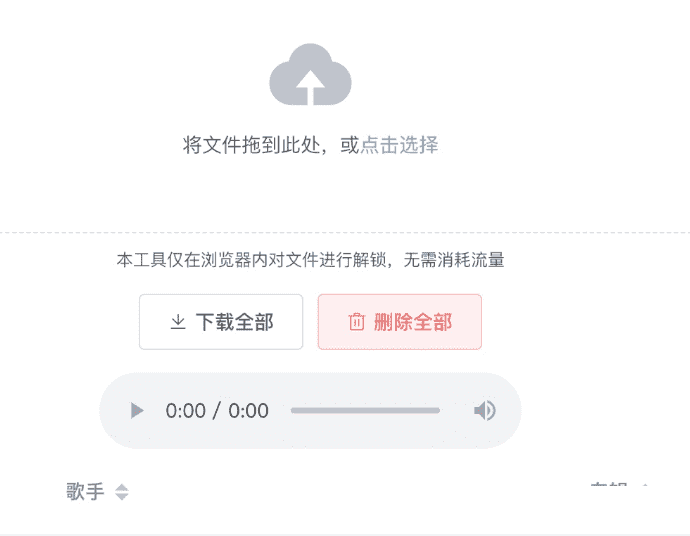Open file picker via 点击选择 link

399,145
